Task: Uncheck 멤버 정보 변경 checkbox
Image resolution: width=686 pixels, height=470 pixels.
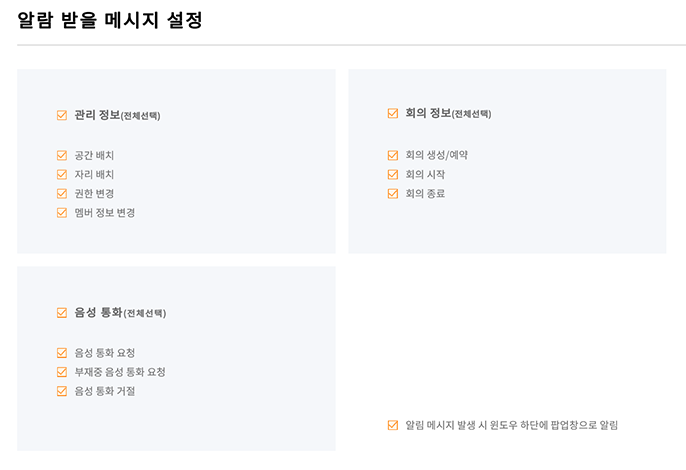Action: [62, 213]
